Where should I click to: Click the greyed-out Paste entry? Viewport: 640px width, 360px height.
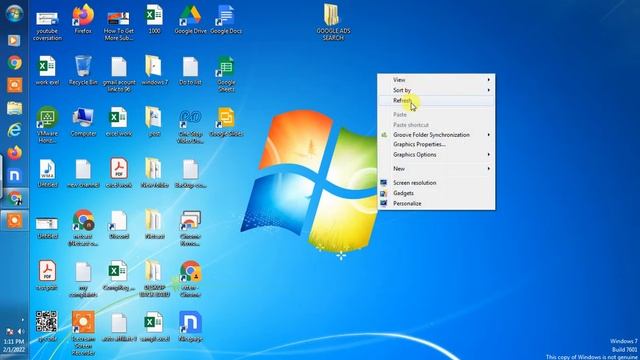point(436,115)
